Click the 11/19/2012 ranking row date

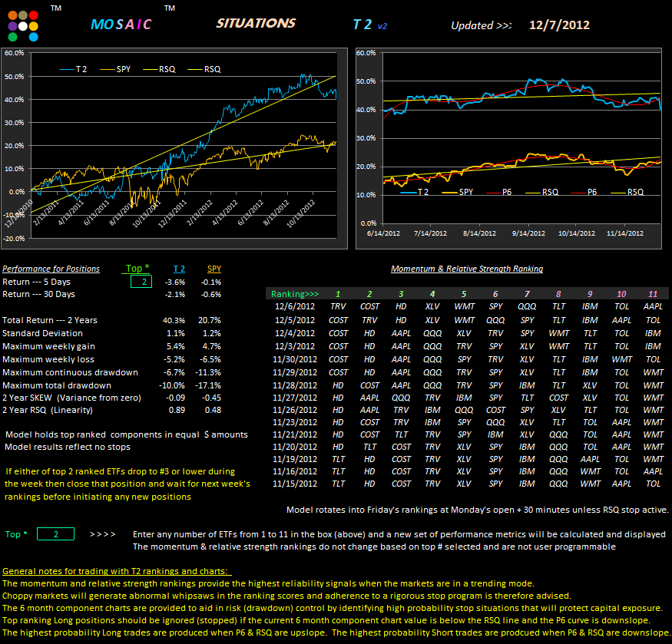click(x=295, y=459)
